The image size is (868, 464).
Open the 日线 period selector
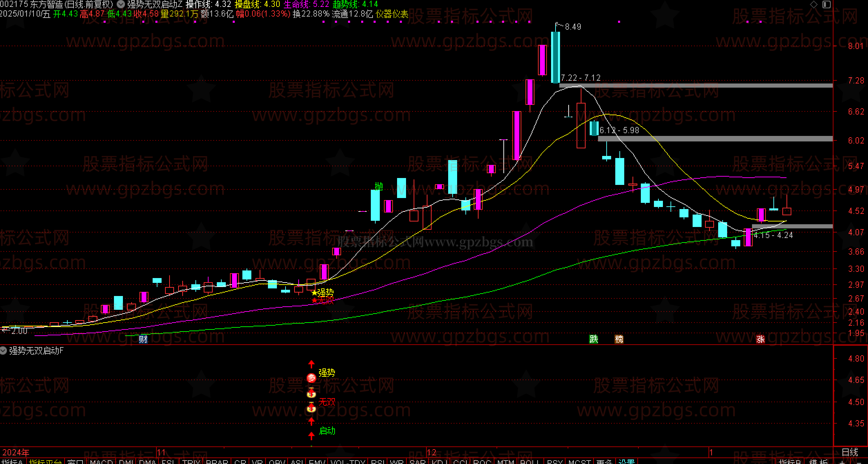(x=850, y=452)
